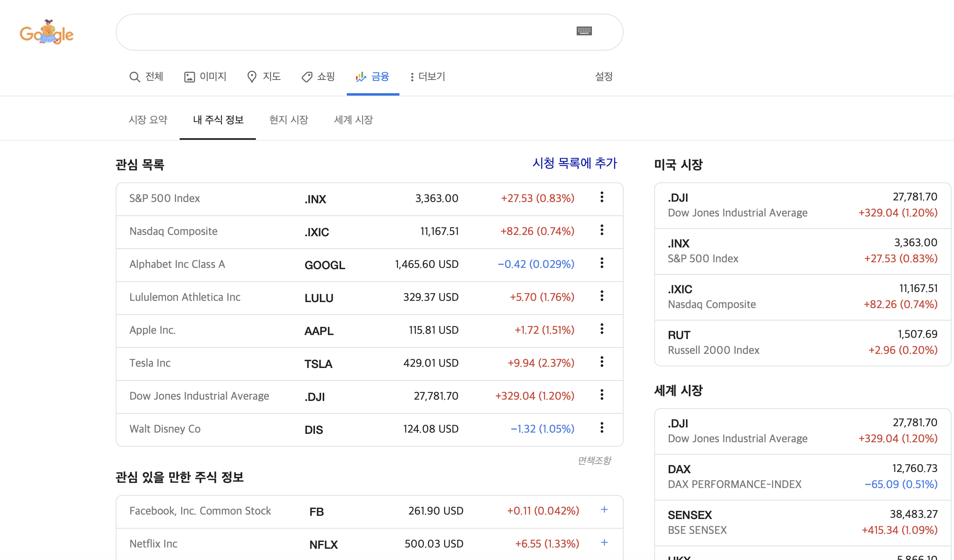954x560 pixels.
Task: Open options menu for S&P 500 Index row
Action: (602, 197)
